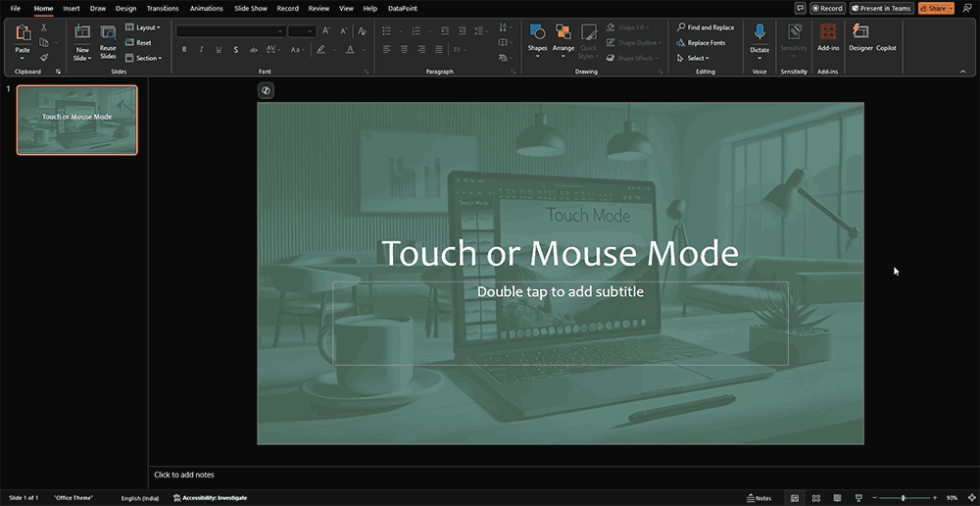The width and height of the screenshot is (980, 506).
Task: Switch to the Transitions tab
Action: (163, 9)
